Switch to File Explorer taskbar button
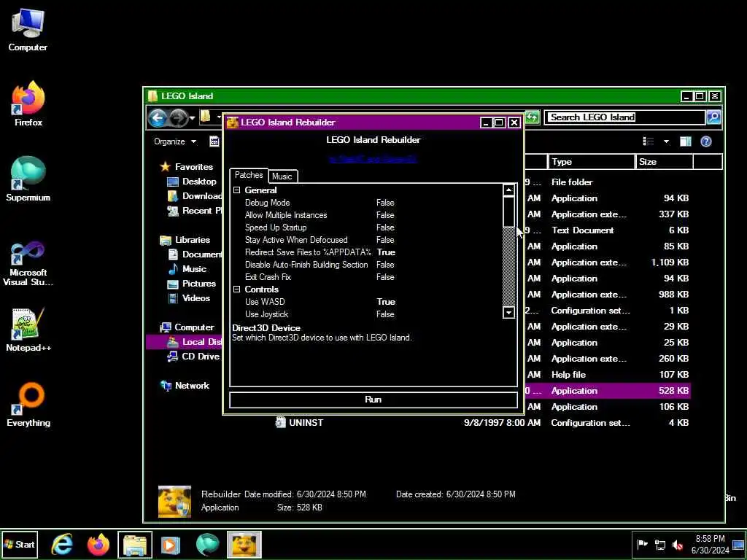 (135, 544)
